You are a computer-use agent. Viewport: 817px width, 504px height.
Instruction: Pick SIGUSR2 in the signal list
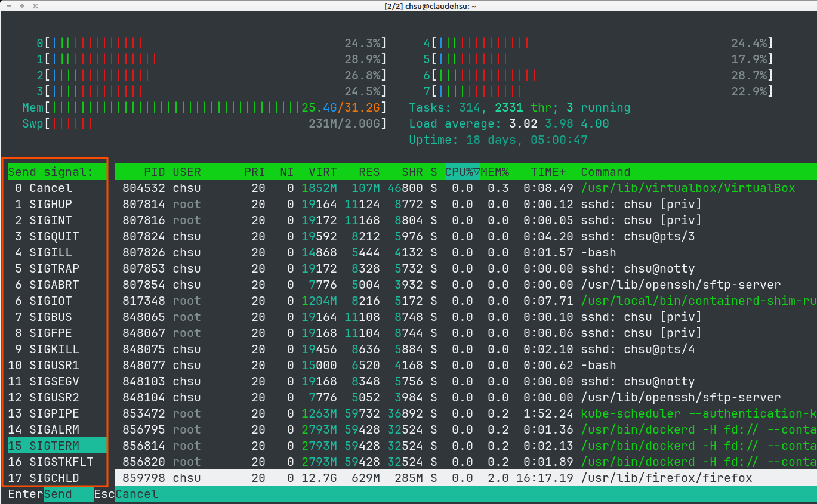pyautogui.click(x=57, y=397)
